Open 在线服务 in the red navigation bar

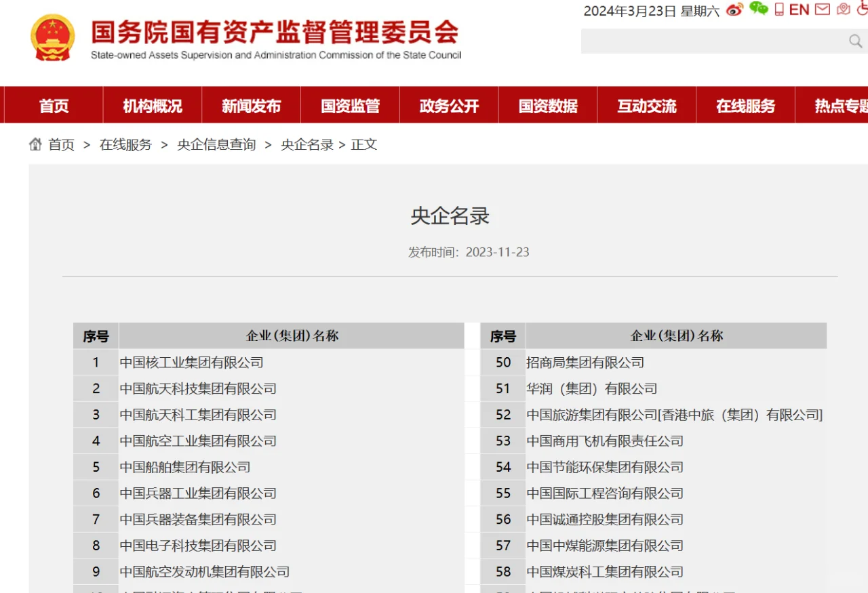click(745, 106)
